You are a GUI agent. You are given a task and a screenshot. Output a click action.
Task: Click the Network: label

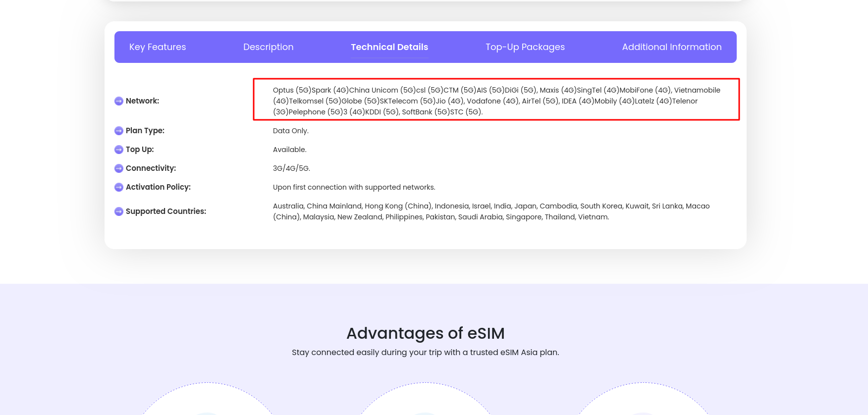point(143,101)
